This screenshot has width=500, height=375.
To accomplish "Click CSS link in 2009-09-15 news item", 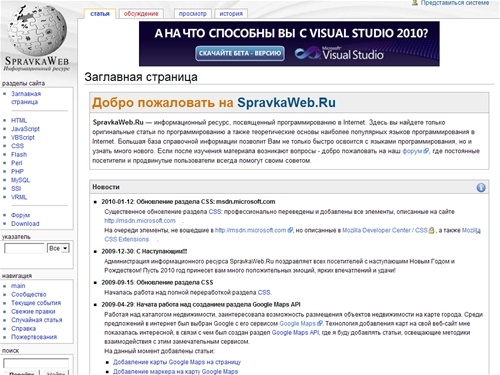I will [264, 292].
